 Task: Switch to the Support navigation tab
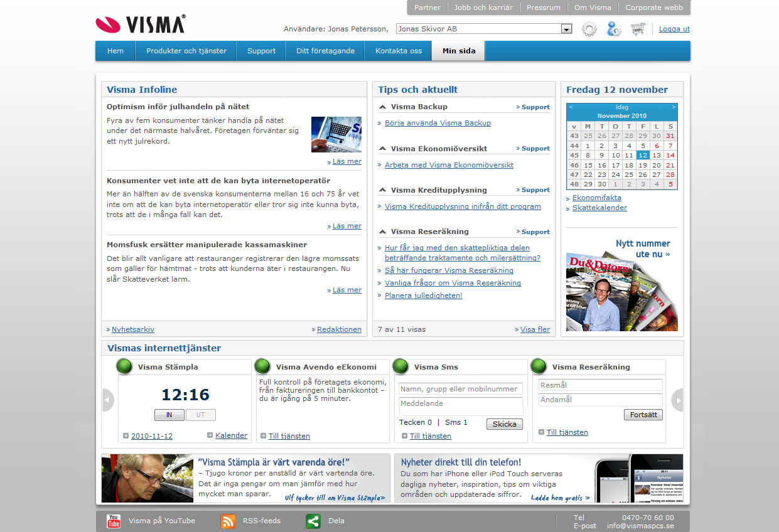tap(261, 51)
